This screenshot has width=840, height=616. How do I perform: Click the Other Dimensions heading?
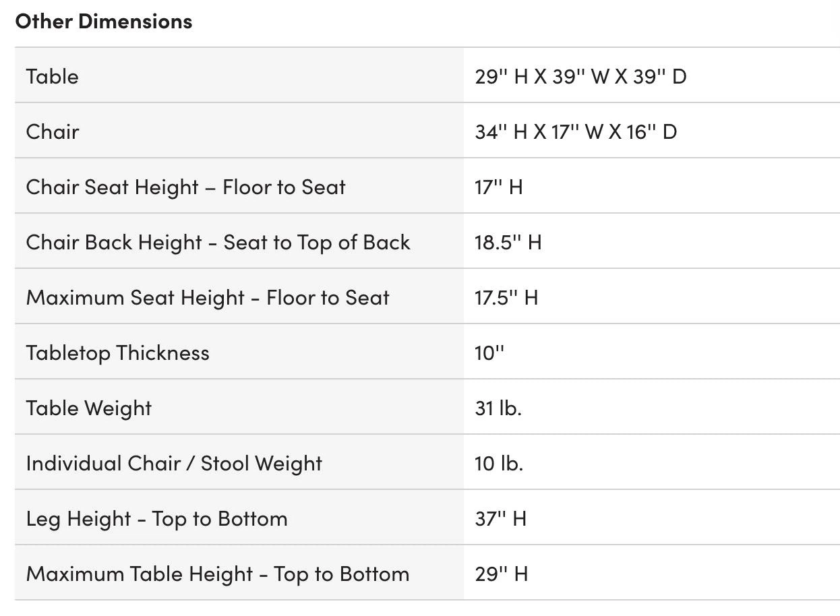coord(104,21)
